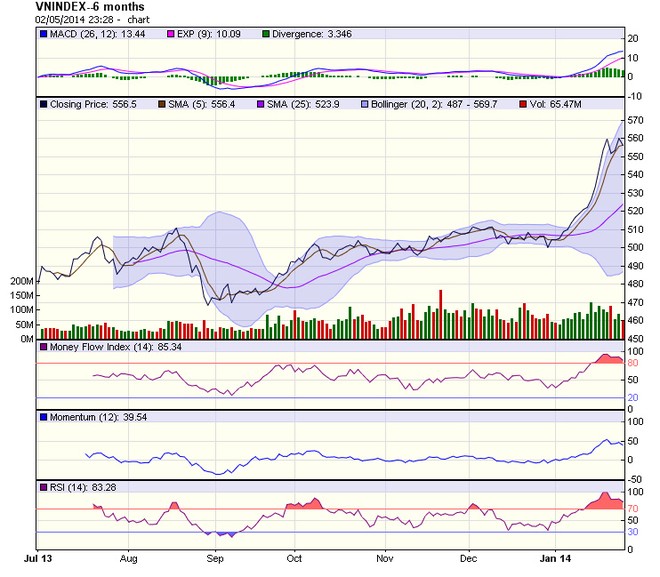This screenshot has height=577, width=660.
Task: Click the red 80 Money Flow threshold label
Action: [x=632, y=363]
